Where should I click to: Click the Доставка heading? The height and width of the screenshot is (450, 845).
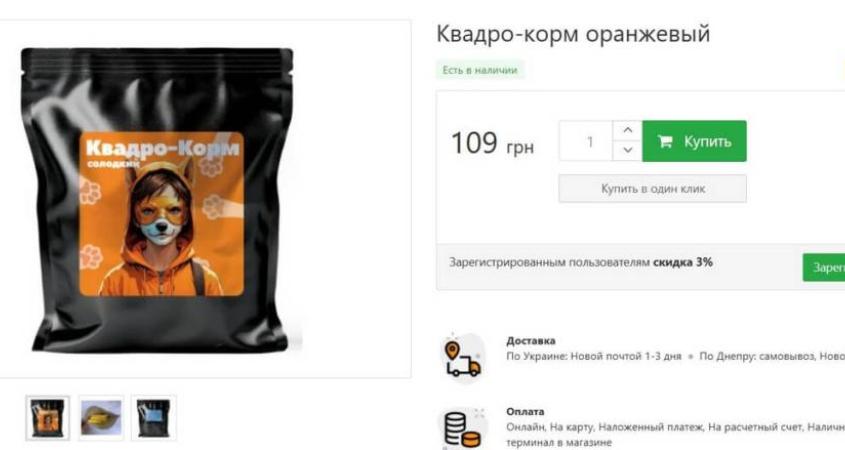pos(531,341)
